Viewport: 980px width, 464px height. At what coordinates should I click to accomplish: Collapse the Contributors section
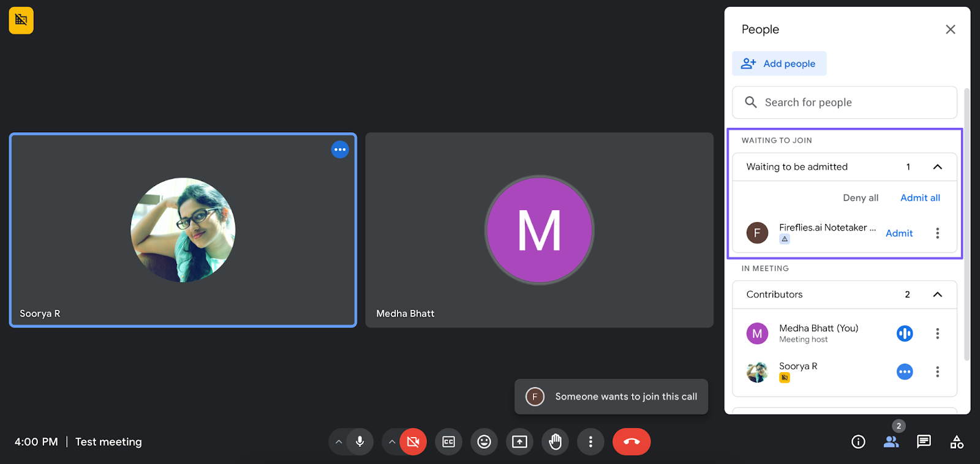click(937, 294)
